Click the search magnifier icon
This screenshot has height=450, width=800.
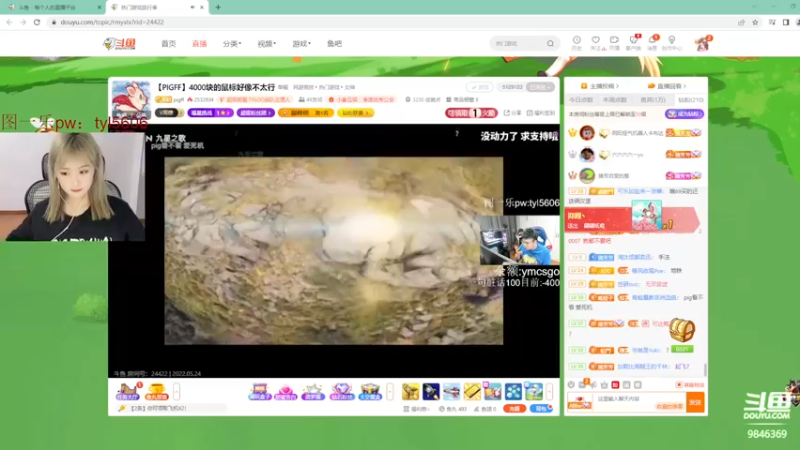[550, 44]
